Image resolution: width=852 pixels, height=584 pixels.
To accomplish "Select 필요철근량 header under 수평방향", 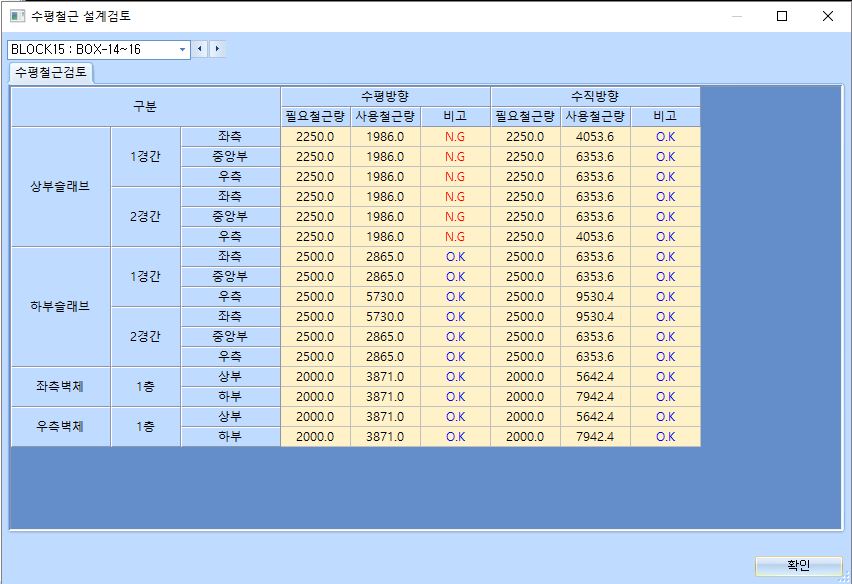I will coord(315,116).
